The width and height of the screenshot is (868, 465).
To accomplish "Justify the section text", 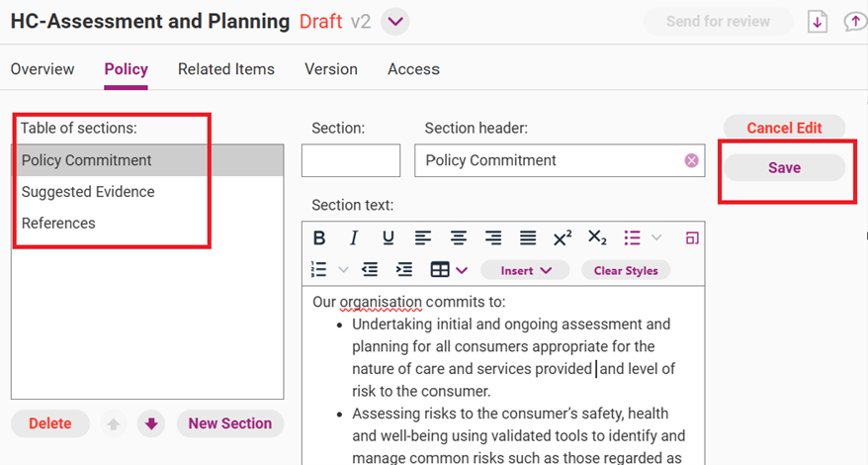I will click(528, 238).
